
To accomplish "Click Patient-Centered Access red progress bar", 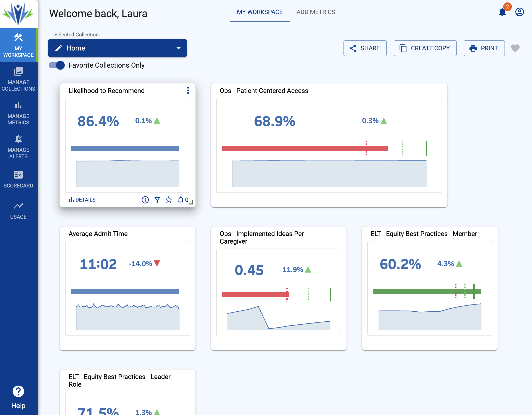I will [x=305, y=148].
